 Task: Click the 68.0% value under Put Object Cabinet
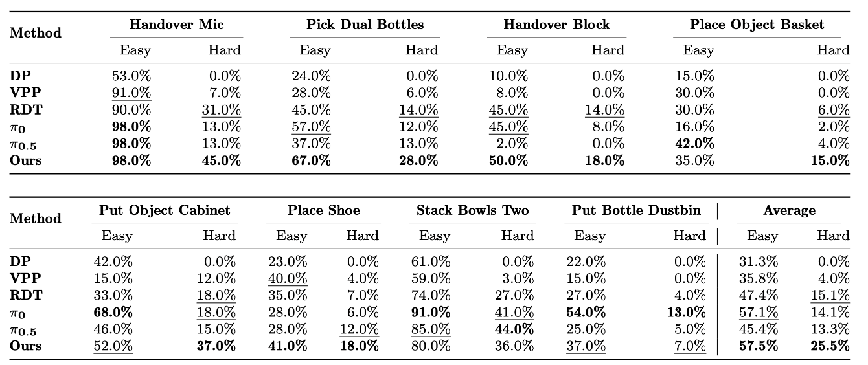pos(113,313)
